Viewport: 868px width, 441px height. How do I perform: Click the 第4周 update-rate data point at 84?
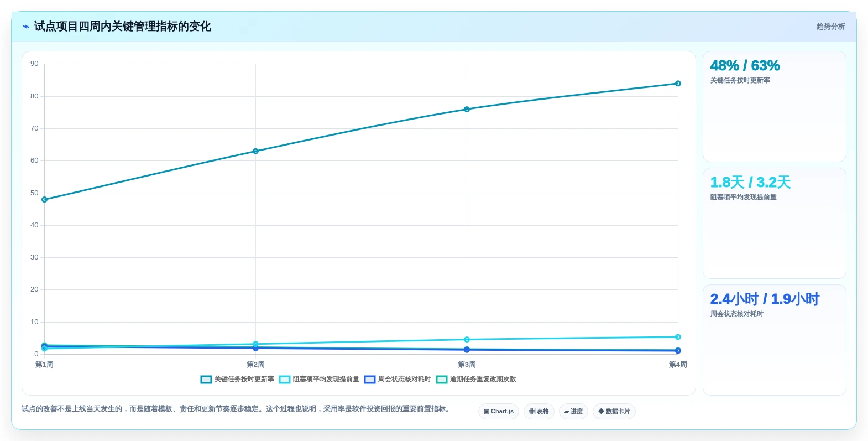(x=678, y=84)
